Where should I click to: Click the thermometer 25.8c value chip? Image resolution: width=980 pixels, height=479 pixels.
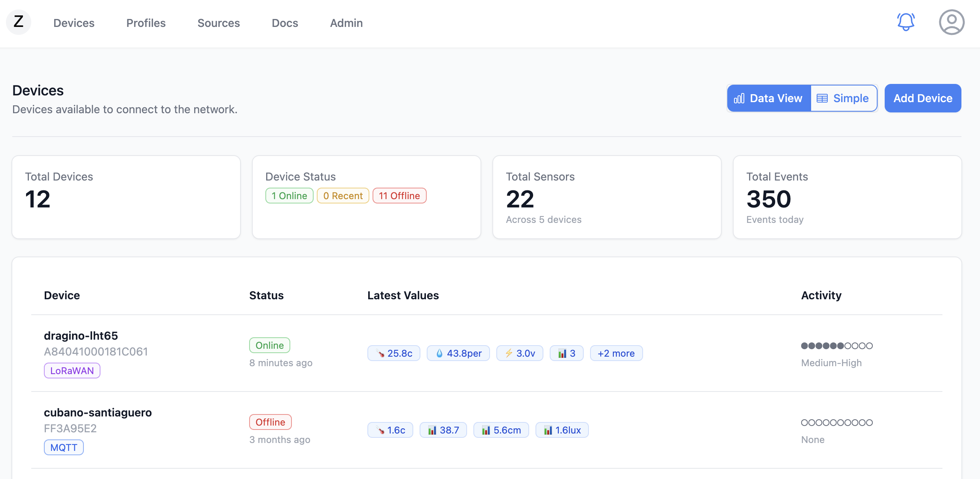click(394, 353)
